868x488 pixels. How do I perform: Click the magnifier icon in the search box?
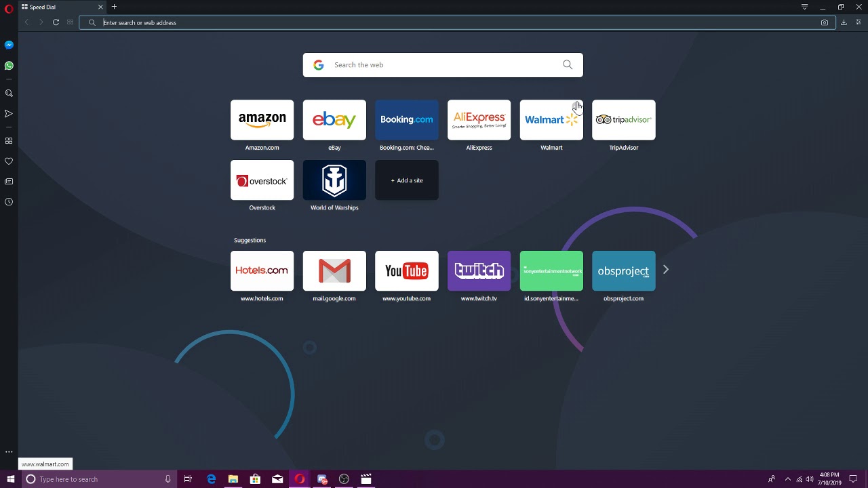[568, 65]
